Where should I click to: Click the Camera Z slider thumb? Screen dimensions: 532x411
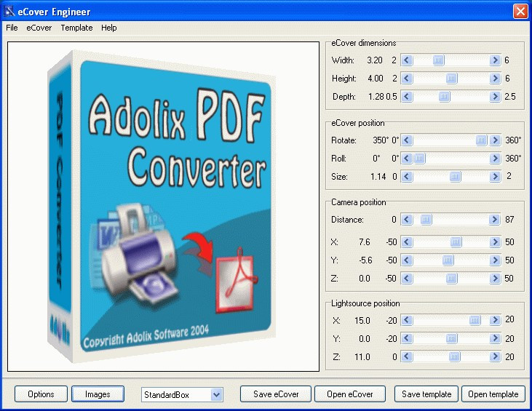pos(451,279)
